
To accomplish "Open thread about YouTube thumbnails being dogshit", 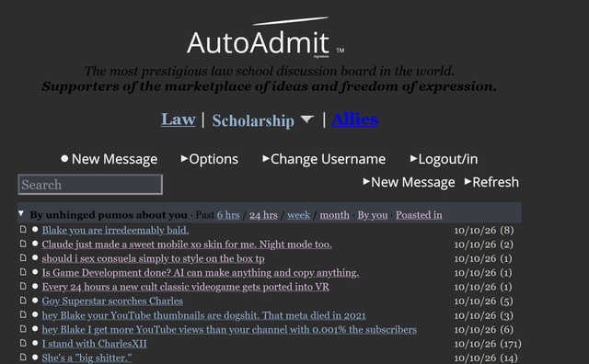I will (x=203, y=315).
